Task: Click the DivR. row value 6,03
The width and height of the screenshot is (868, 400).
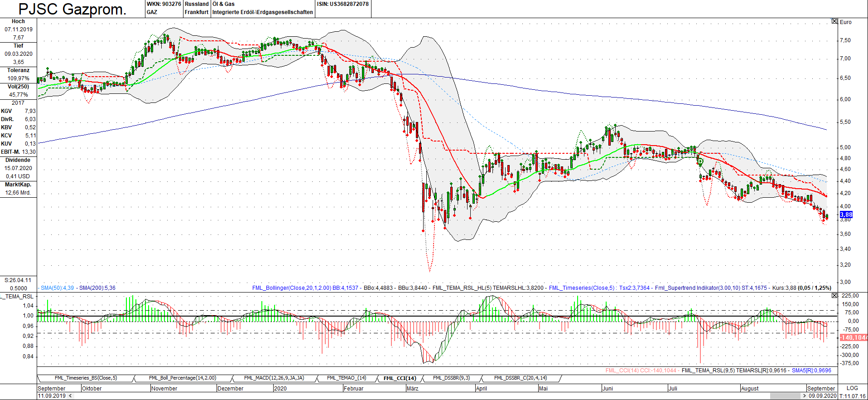Action: point(30,119)
